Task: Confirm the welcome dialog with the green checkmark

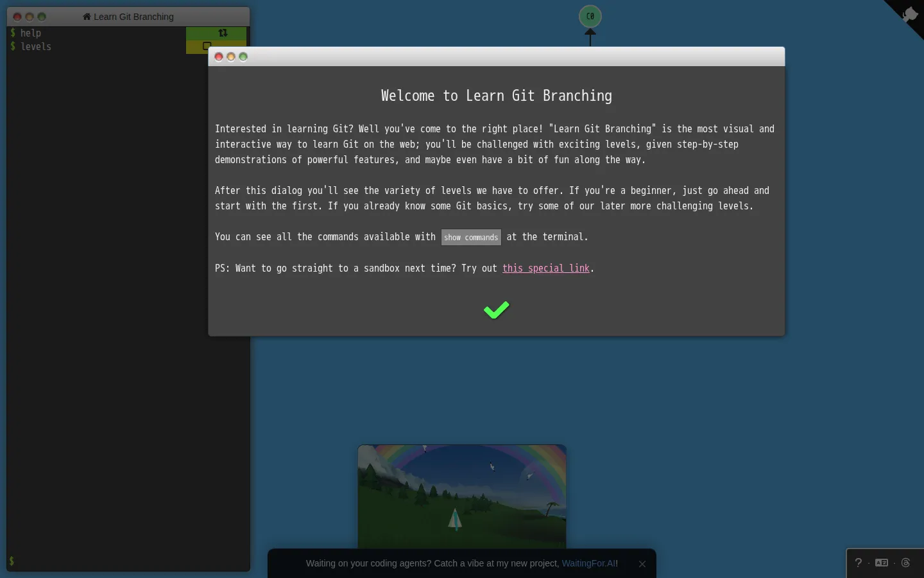Action: click(x=496, y=310)
